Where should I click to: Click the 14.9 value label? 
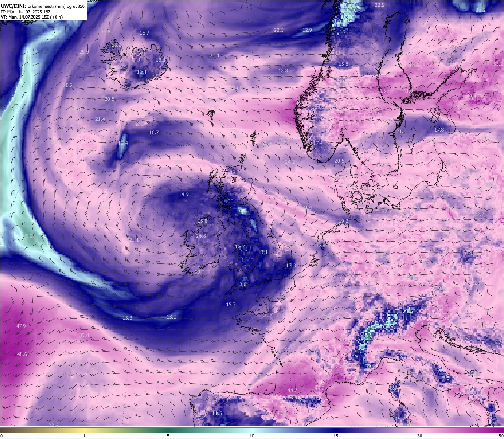coord(183,194)
